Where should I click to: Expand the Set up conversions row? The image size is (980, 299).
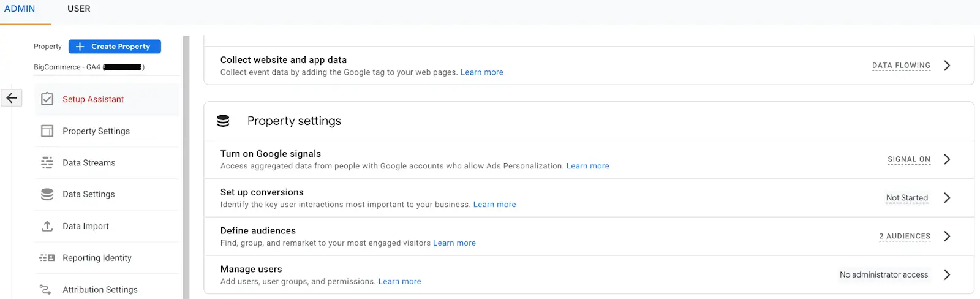click(947, 198)
